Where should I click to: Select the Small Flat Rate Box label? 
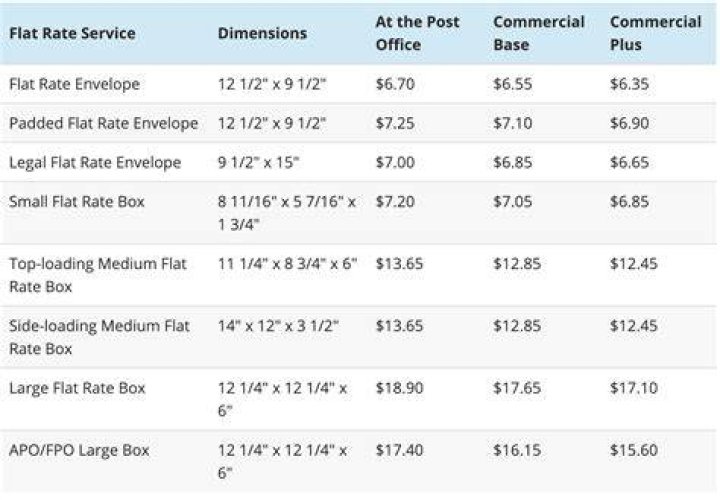coord(77,202)
